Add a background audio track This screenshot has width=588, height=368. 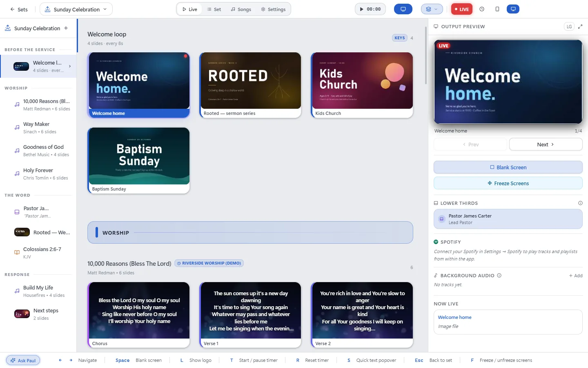576,276
